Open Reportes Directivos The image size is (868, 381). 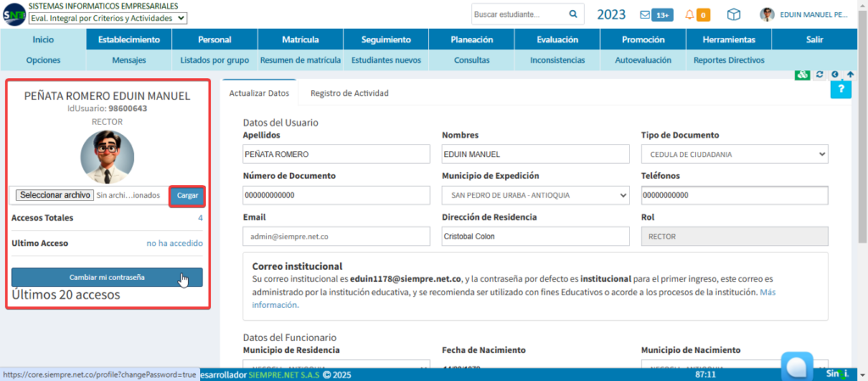click(x=729, y=59)
